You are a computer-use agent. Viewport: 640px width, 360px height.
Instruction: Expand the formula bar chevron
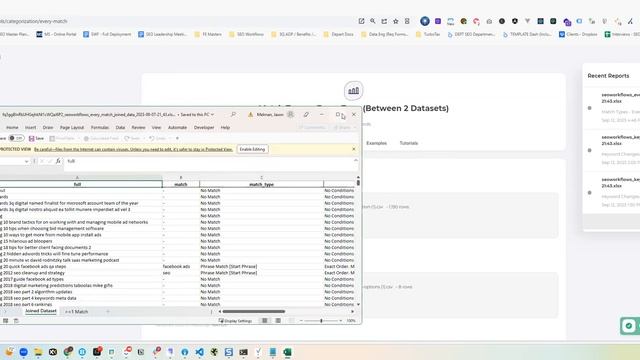356,160
